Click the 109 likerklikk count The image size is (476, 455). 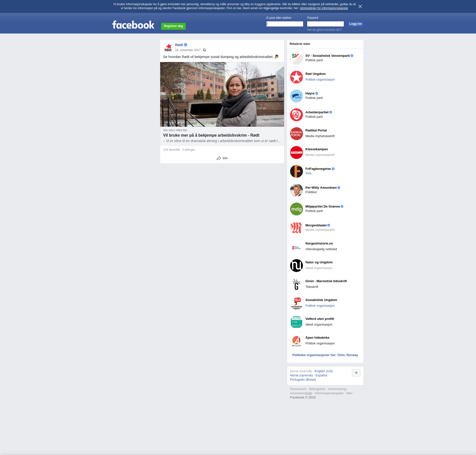click(x=172, y=150)
